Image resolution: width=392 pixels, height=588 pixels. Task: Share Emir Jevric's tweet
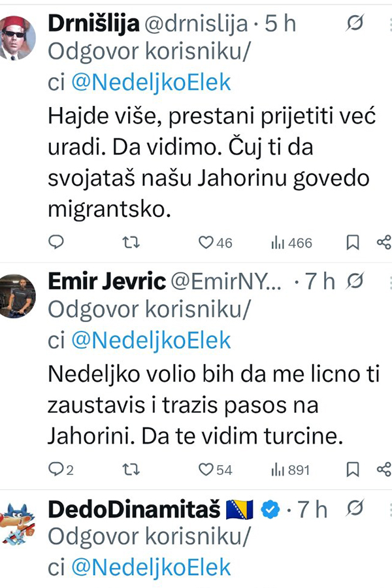point(384,469)
